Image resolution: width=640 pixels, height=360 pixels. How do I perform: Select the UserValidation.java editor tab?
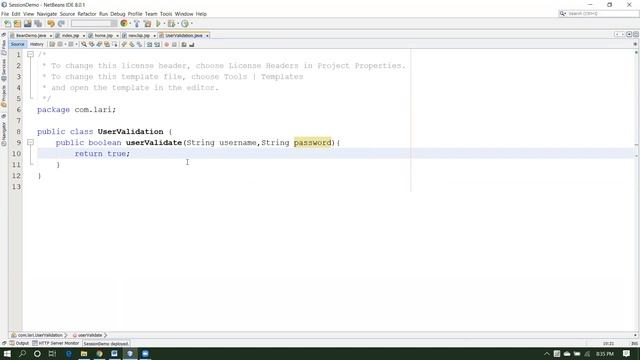click(184, 36)
